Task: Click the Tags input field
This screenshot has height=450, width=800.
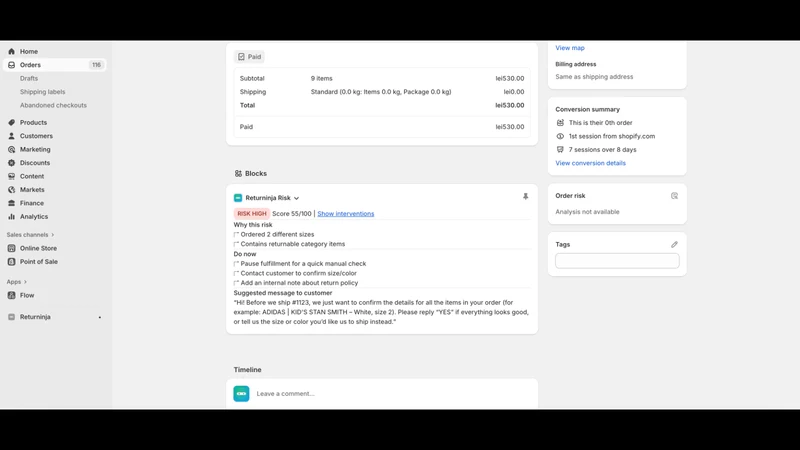Action: click(617, 261)
